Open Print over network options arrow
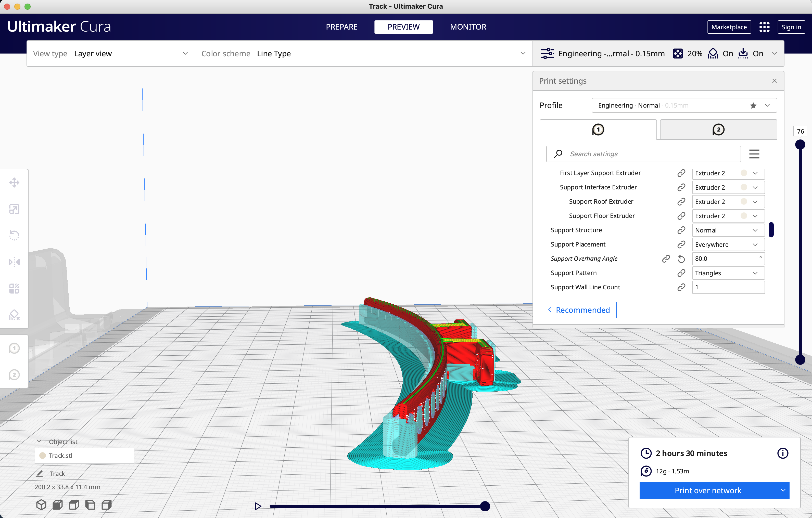 783,490
